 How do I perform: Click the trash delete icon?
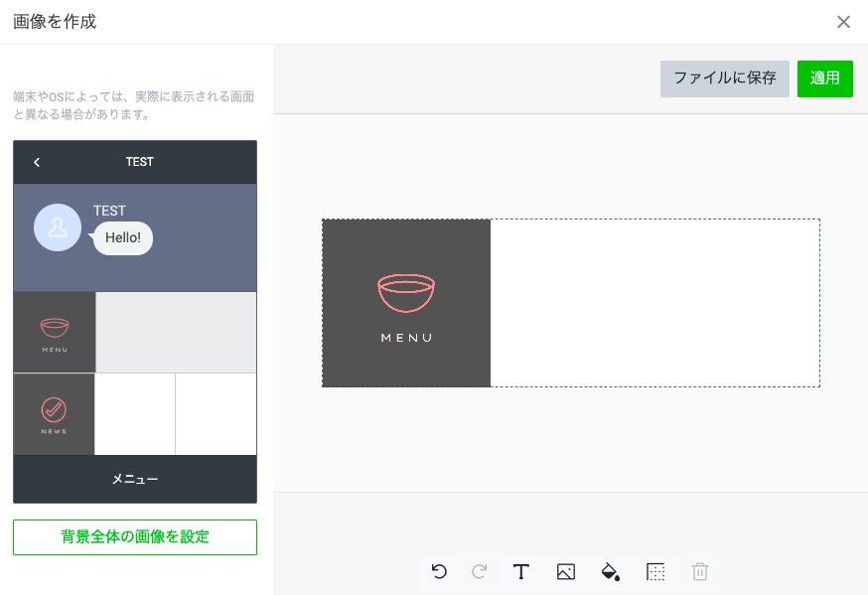699,572
